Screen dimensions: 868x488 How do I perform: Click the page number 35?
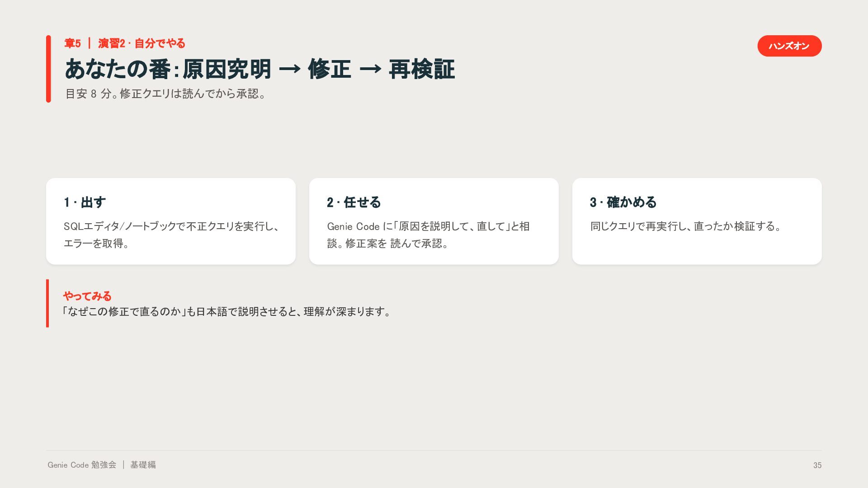click(x=817, y=465)
